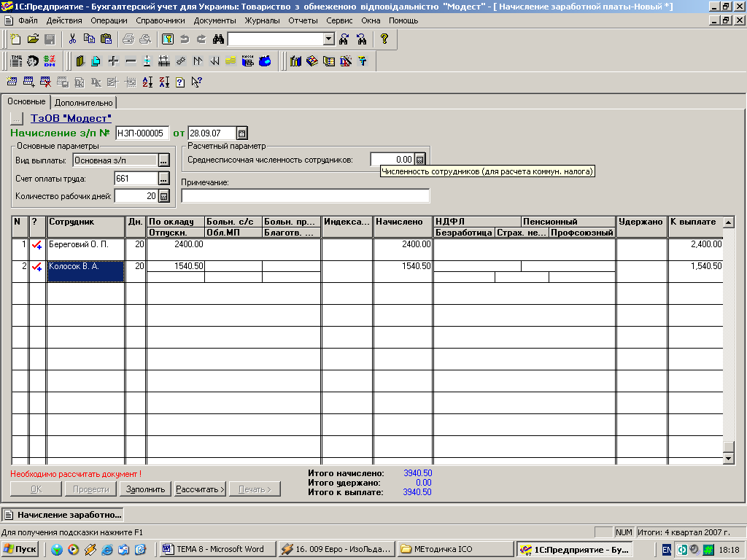This screenshot has width=747, height=560.
Task: Toggle red check mark for Колосок В. А.
Action: tap(36, 267)
